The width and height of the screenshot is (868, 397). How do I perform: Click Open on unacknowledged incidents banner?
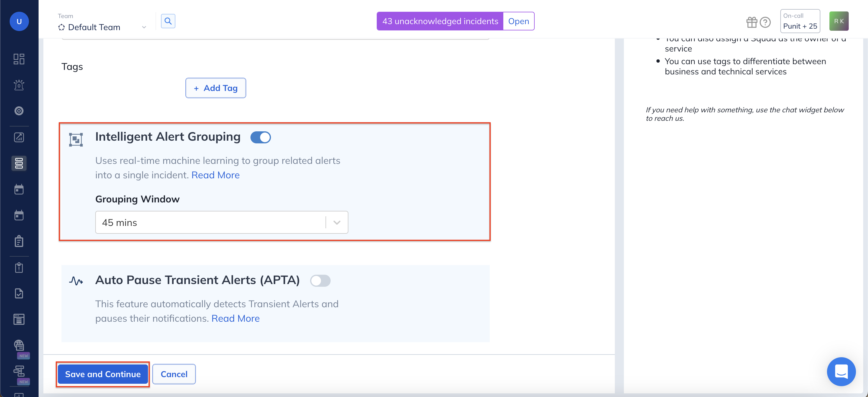click(518, 21)
